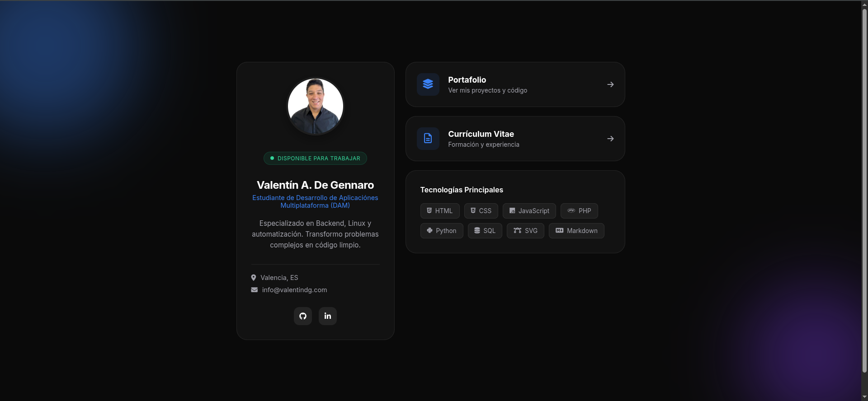
Task: Click the Currículum Vitae document icon
Action: click(x=428, y=139)
